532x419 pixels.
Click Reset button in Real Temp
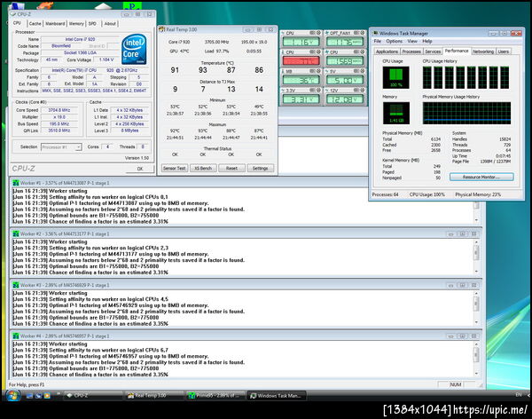231,168
